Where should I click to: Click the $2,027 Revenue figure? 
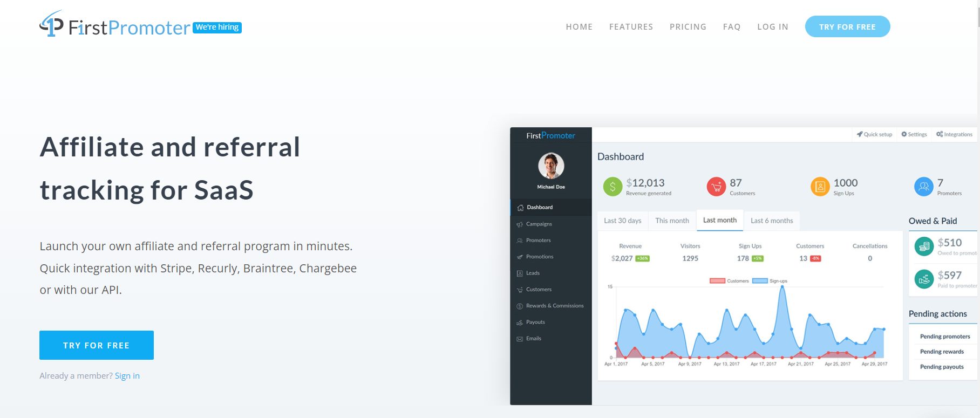pyautogui.click(x=622, y=258)
